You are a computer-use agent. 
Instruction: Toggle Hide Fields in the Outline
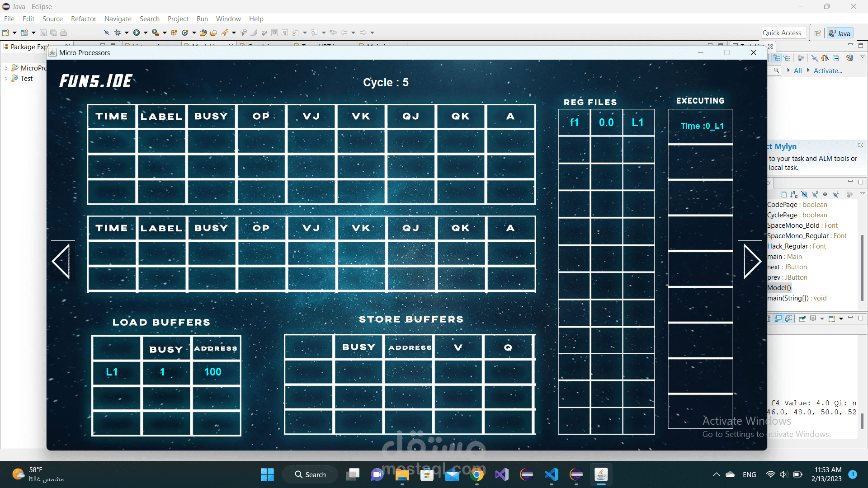pyautogui.click(x=804, y=194)
